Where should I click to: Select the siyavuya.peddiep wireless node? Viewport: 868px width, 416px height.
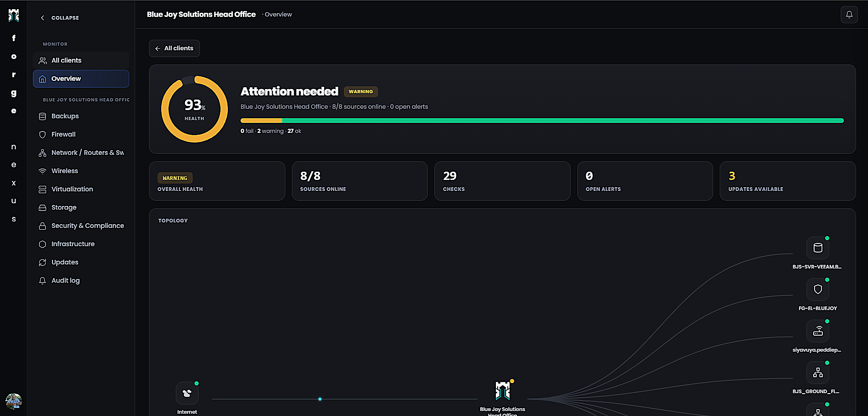click(x=818, y=331)
